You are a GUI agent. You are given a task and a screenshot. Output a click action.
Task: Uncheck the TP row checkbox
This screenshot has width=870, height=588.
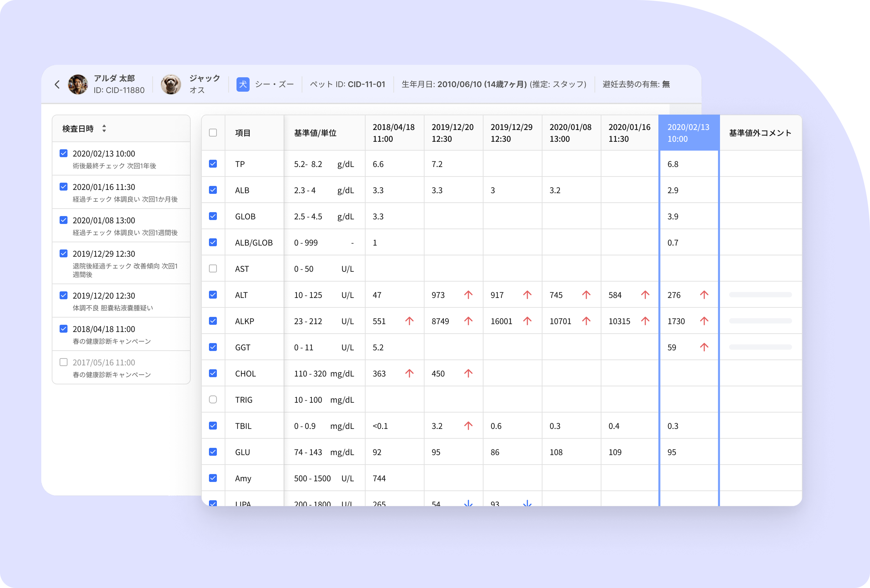(x=213, y=164)
